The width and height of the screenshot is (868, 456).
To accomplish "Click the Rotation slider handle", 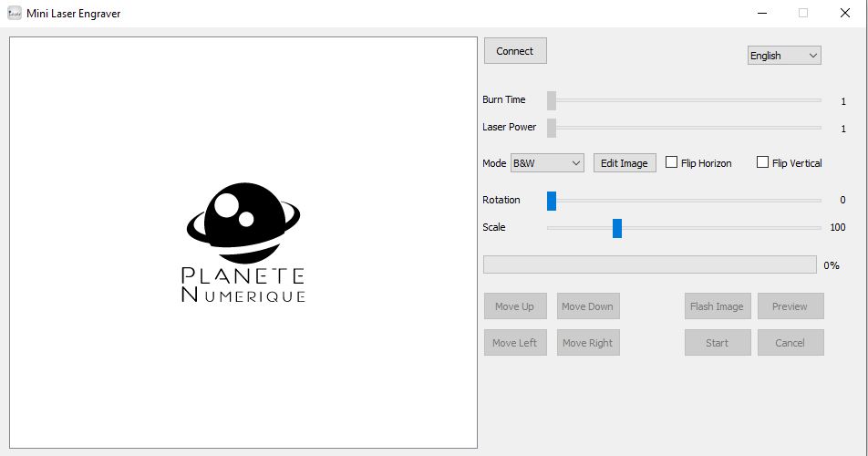I will tap(552, 201).
